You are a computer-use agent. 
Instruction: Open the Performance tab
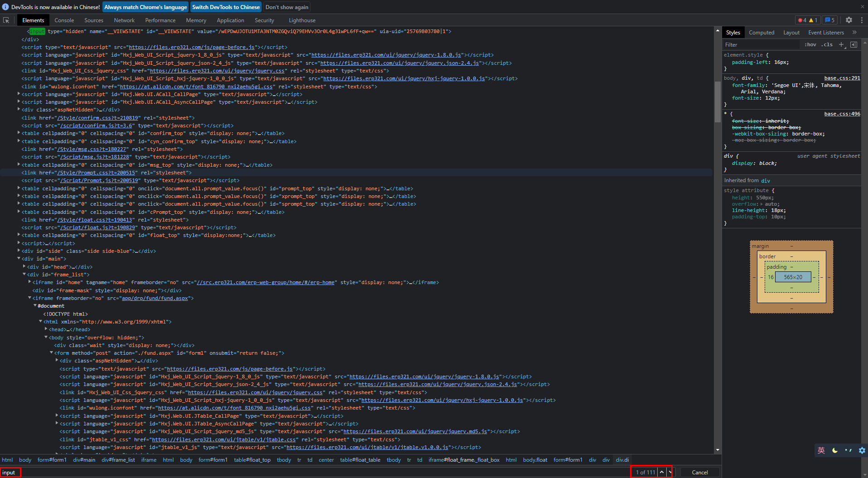point(160,20)
